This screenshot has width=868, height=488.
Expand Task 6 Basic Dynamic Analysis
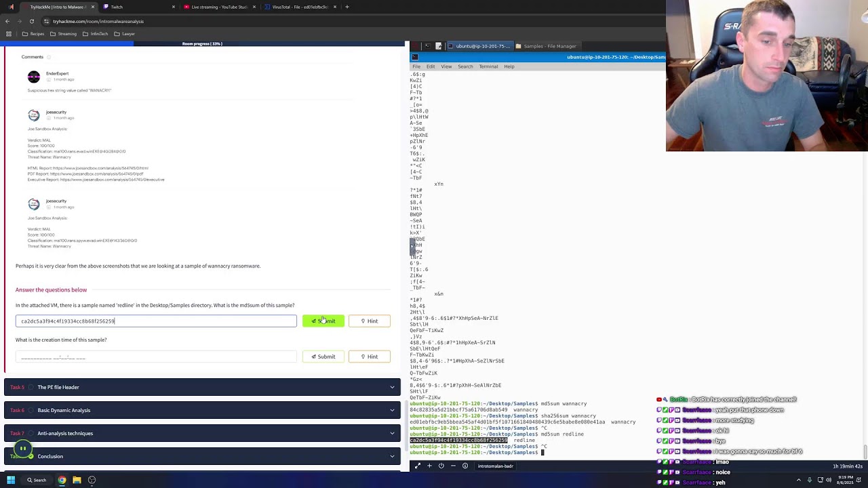pos(202,410)
